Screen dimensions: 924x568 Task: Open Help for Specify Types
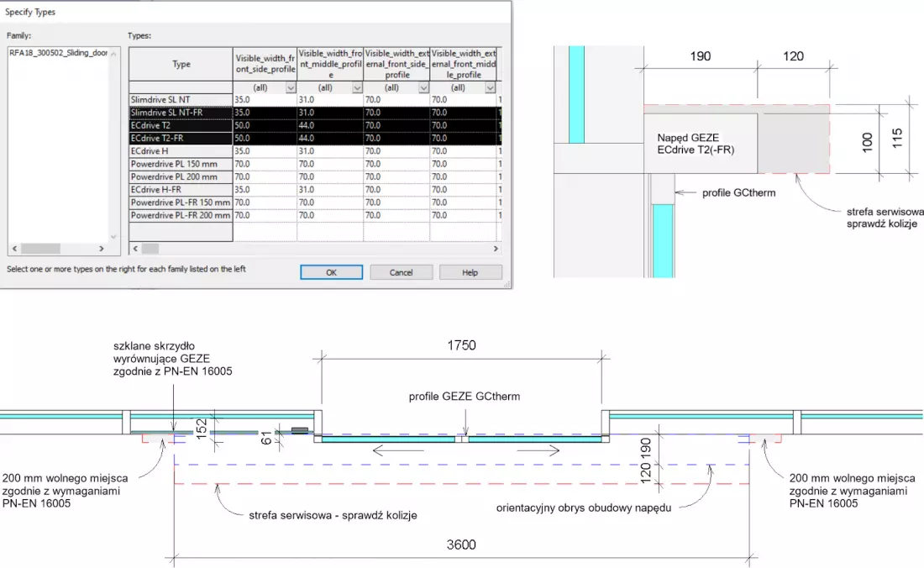tap(470, 272)
